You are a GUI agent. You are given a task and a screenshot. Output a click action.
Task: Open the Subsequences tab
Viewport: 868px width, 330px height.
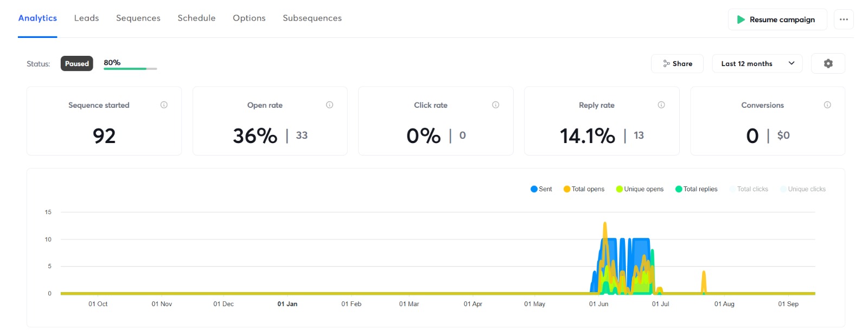point(312,18)
